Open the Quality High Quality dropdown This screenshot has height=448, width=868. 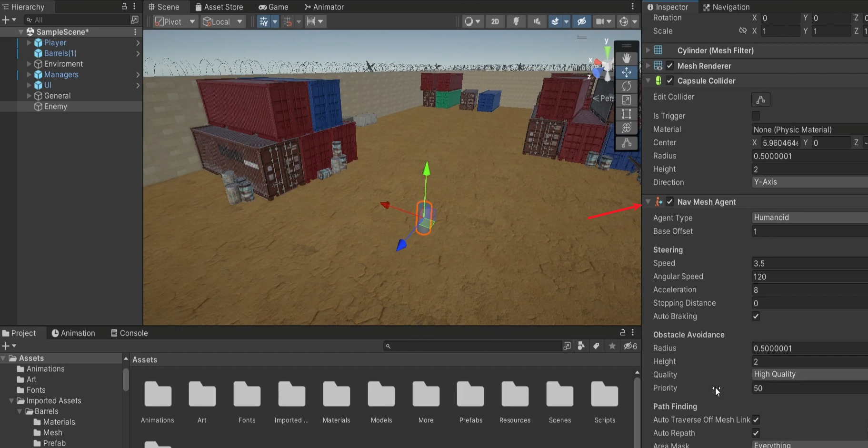[809, 374]
